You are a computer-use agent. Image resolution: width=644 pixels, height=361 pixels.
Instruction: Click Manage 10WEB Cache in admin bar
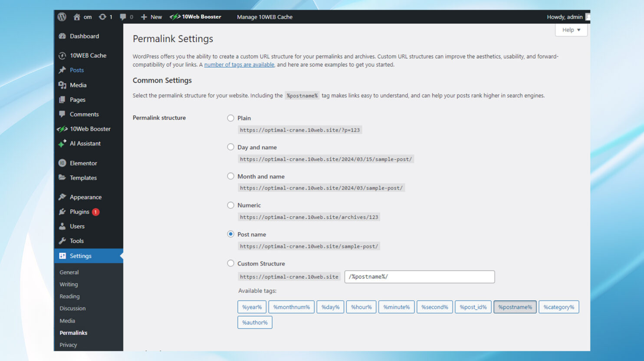pos(265,17)
